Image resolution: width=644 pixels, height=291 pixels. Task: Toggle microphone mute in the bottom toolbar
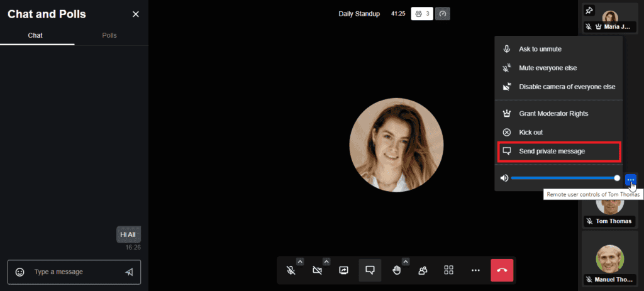click(291, 270)
